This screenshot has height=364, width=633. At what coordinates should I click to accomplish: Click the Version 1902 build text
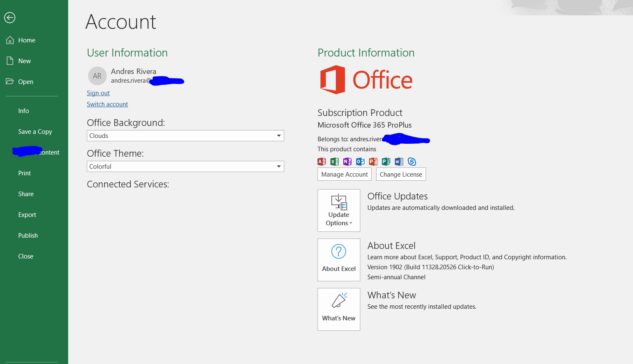431,267
